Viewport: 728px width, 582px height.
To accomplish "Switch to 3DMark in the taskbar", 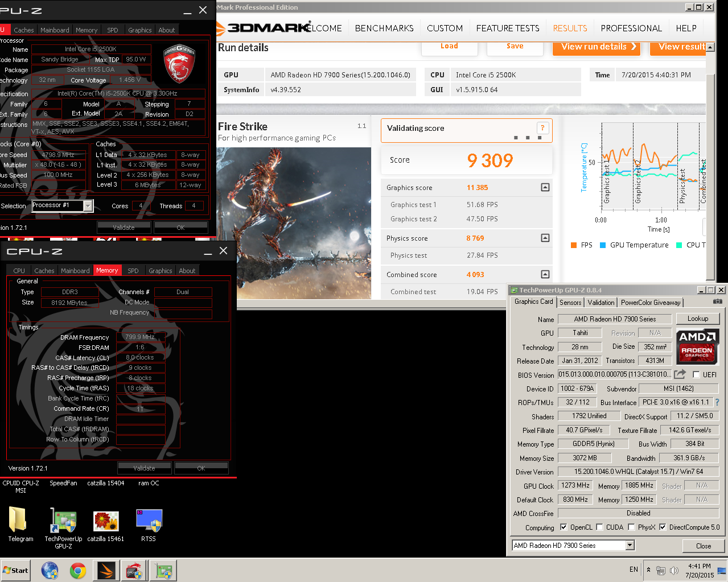I will (x=106, y=571).
